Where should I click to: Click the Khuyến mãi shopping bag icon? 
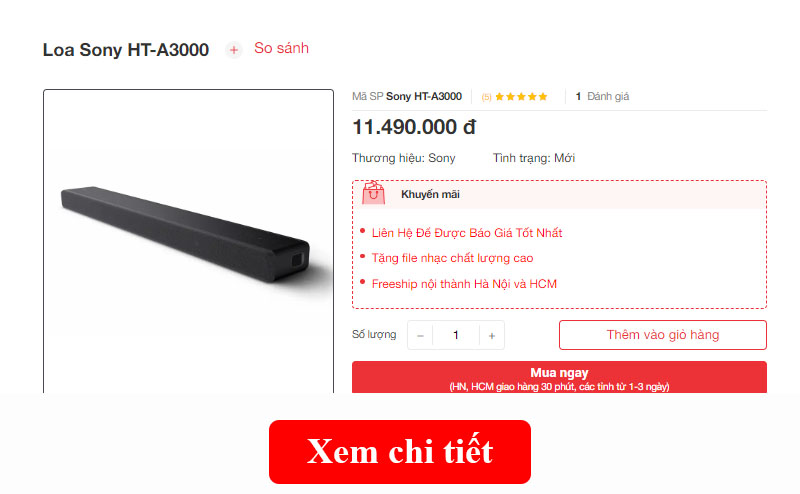[373, 193]
